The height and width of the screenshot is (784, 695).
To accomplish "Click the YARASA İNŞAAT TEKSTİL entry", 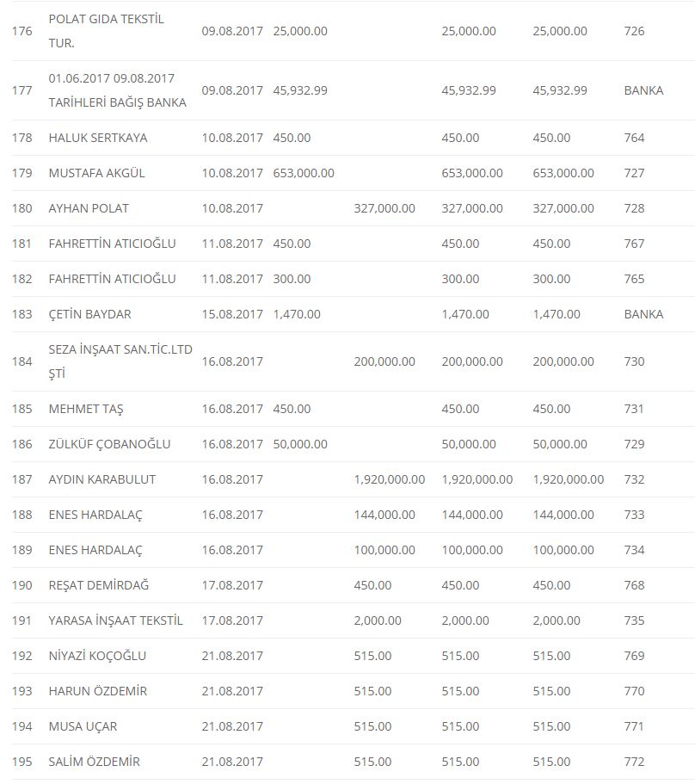I will point(116,620).
